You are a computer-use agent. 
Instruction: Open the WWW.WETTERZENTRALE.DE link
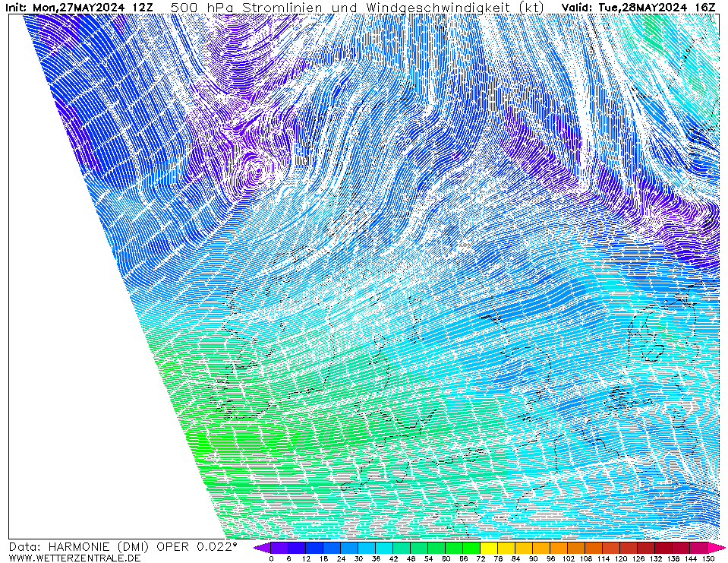click(74, 558)
